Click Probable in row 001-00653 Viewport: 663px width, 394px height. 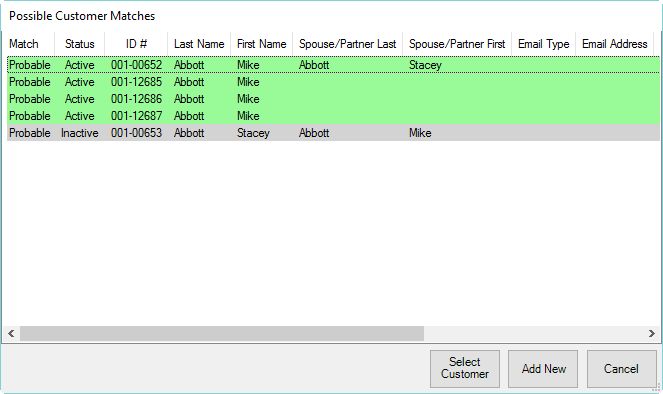(30, 133)
